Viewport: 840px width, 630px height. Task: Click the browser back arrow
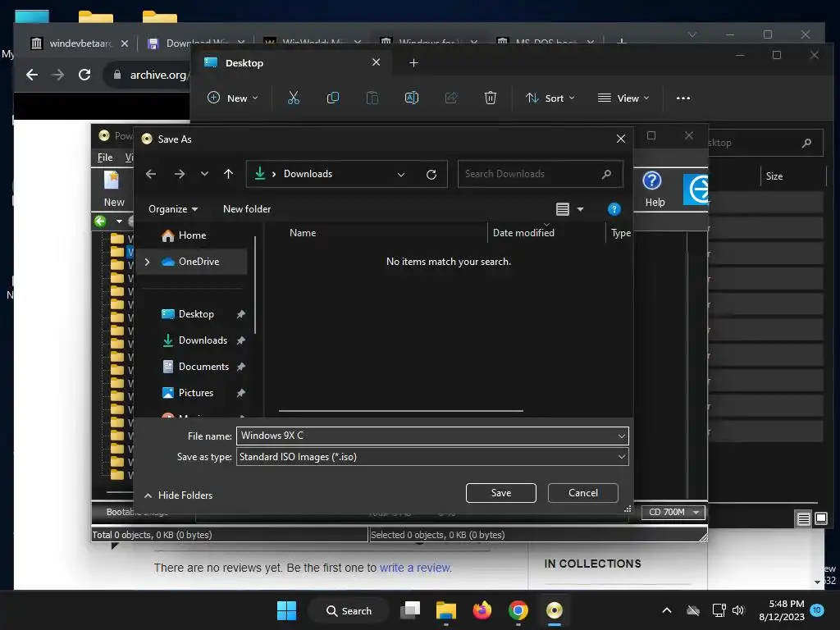[32, 75]
